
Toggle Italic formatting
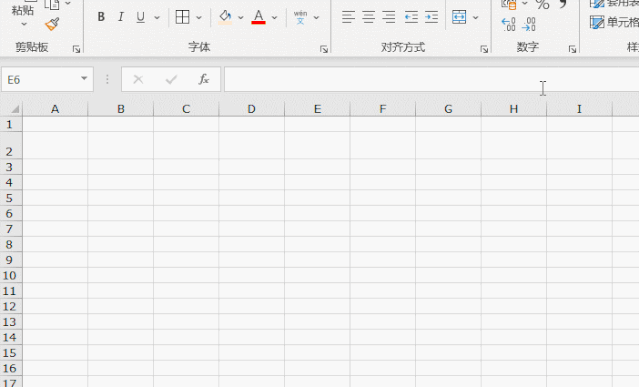pyautogui.click(x=121, y=17)
